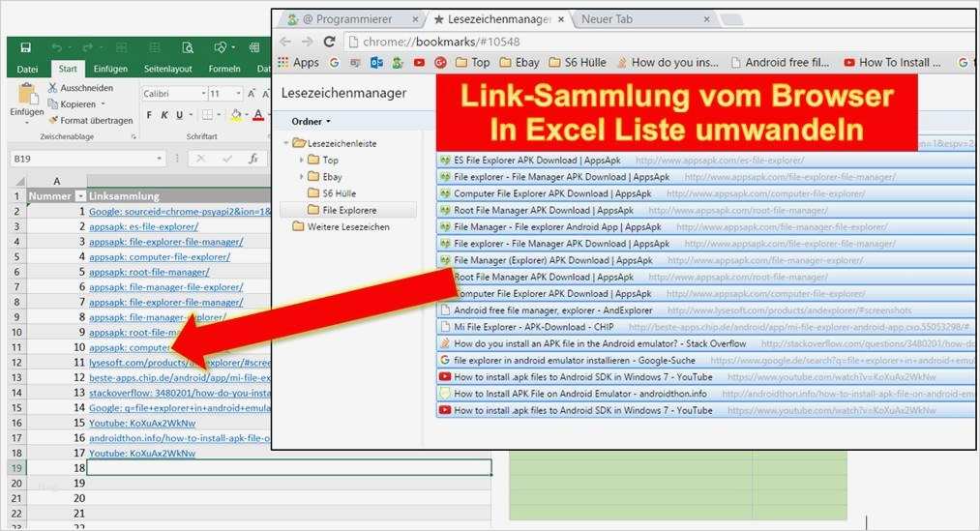
Task: Click the Format übertragen brush icon
Action: [x=52, y=120]
